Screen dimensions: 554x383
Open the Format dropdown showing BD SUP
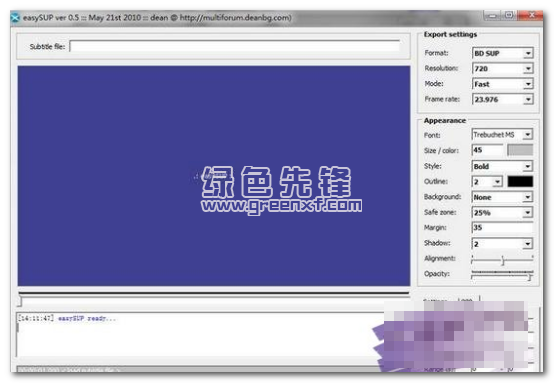pos(502,53)
